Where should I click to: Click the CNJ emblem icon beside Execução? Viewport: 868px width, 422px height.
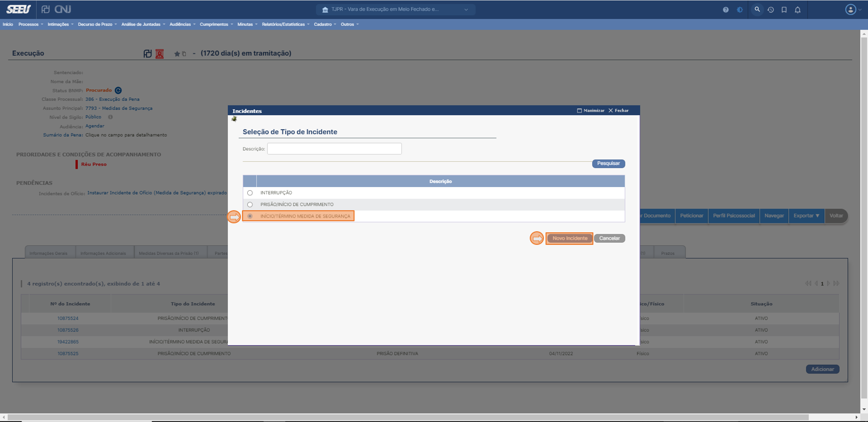148,54
